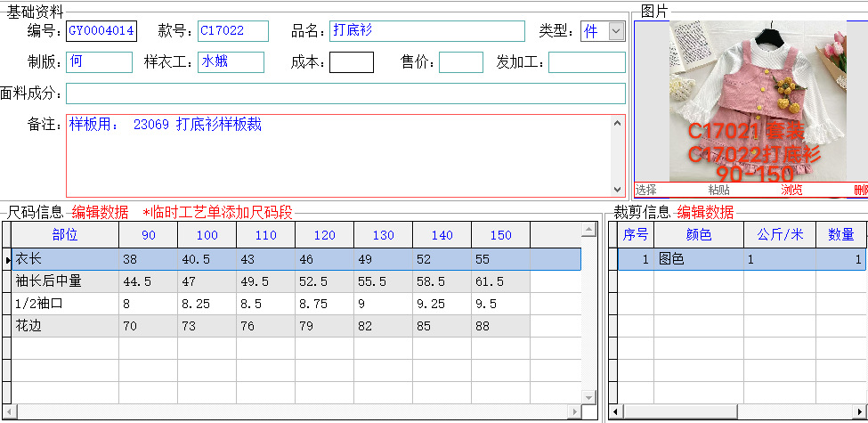Click cell 61.5 in 袖长后中量 row
The width and height of the screenshot is (868, 423).
pos(500,281)
